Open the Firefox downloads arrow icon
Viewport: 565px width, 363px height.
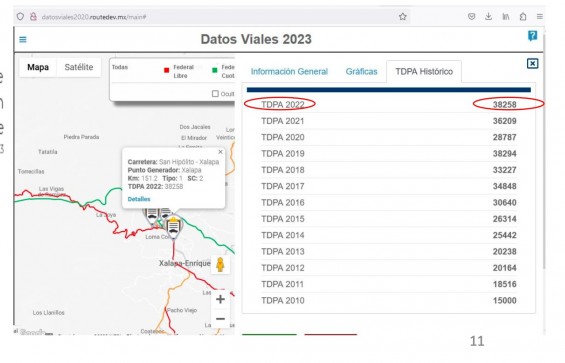tap(488, 17)
